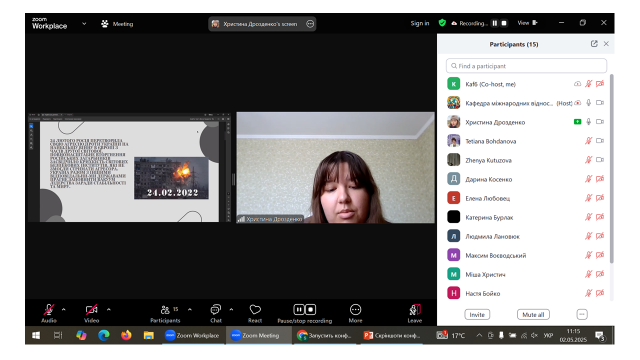Click Tetiana Bohdanova's avatar
Screen dimensions: 640x360
click(453, 141)
